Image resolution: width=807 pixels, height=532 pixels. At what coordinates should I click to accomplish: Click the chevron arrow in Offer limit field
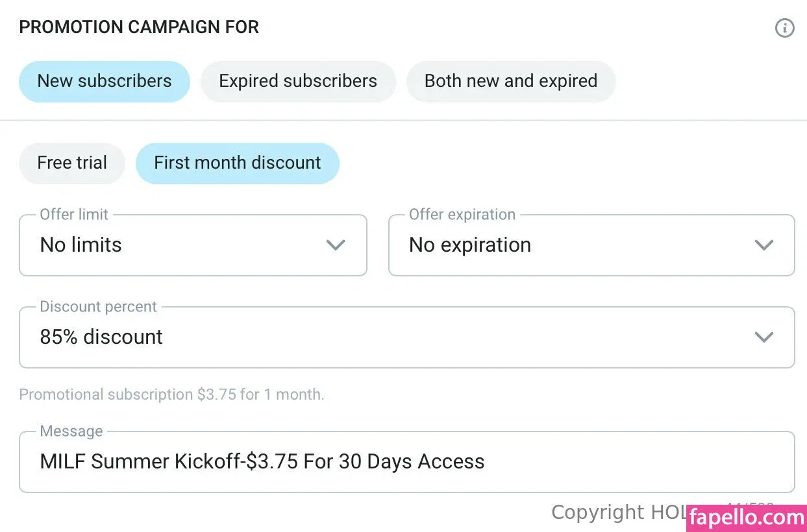pyautogui.click(x=335, y=245)
